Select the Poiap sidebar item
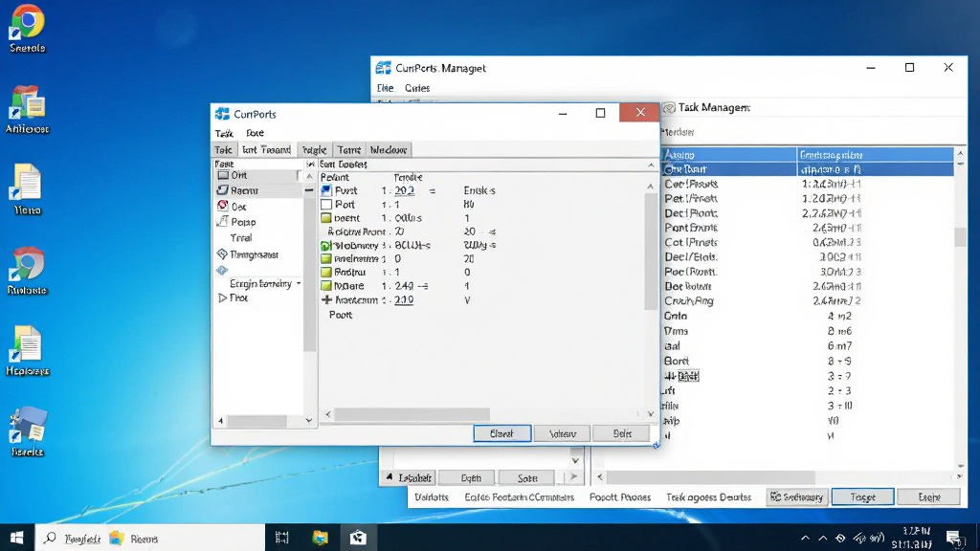The height and width of the screenshot is (551, 980). tap(242, 222)
